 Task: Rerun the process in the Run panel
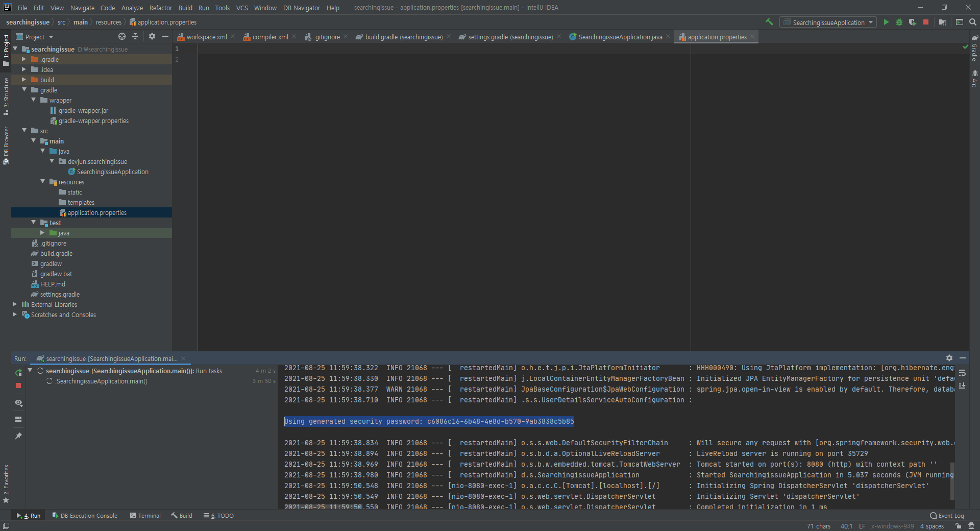click(x=18, y=372)
